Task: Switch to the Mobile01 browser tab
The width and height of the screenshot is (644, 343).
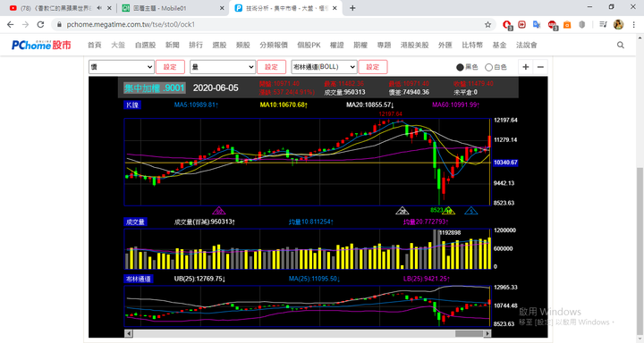Action: pyautogui.click(x=173, y=8)
